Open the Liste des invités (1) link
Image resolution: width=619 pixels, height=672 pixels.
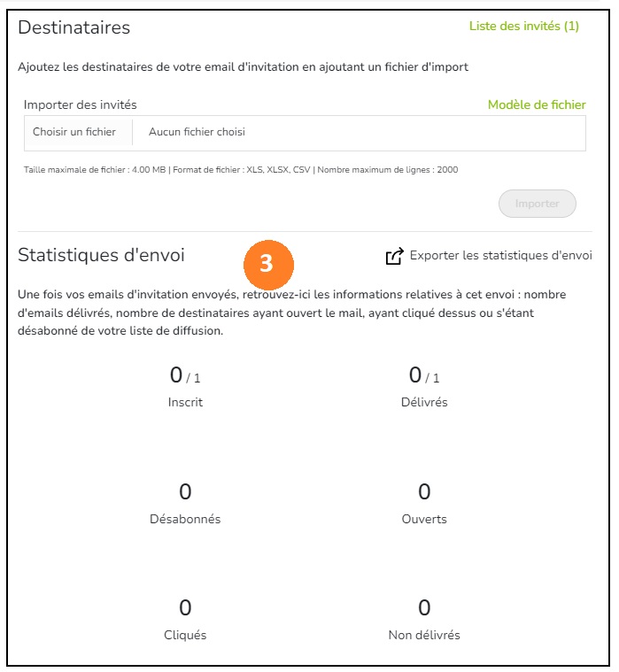[524, 27]
